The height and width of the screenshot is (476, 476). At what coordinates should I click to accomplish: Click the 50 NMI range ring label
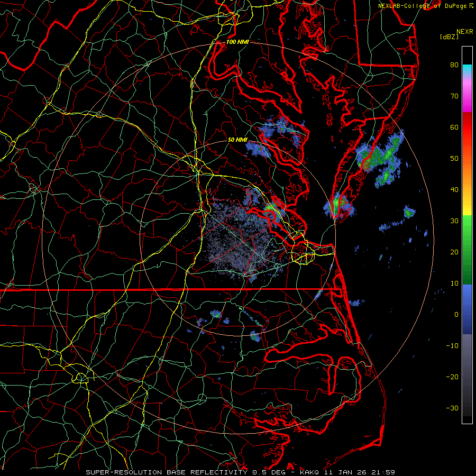(x=237, y=140)
